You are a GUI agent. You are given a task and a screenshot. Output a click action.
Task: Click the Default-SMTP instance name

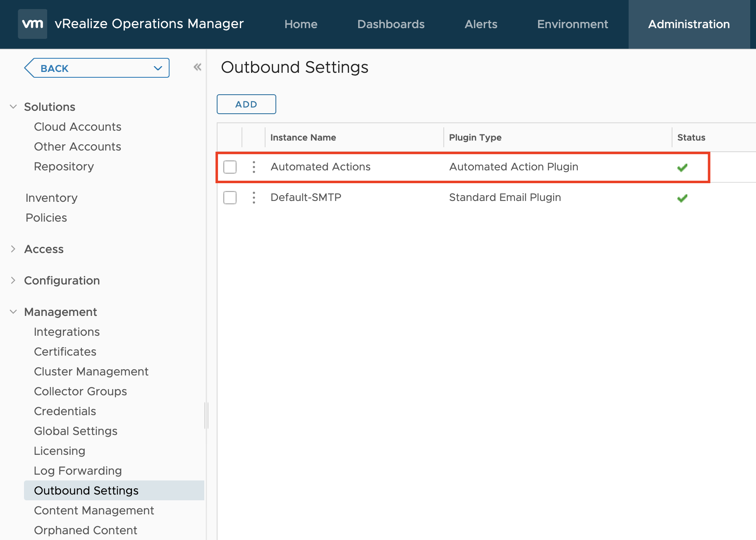pos(306,197)
